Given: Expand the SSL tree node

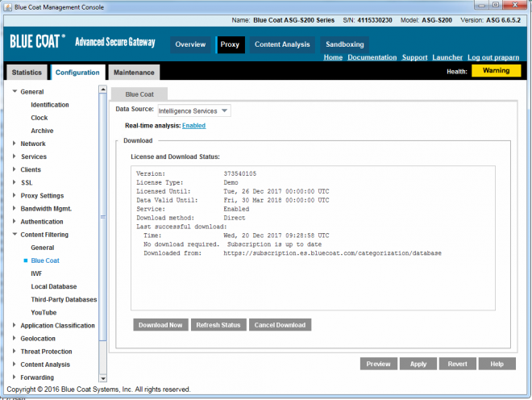Looking at the screenshot, I should pyautogui.click(x=14, y=182).
